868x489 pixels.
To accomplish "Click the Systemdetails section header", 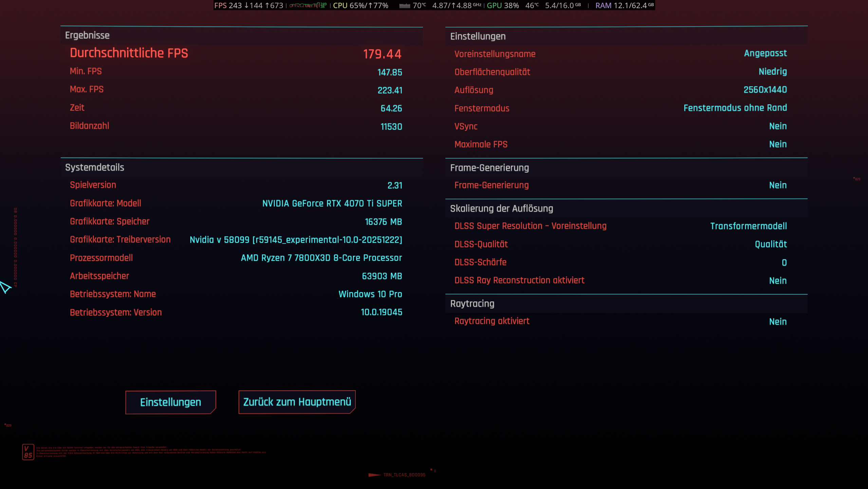I will click(94, 167).
